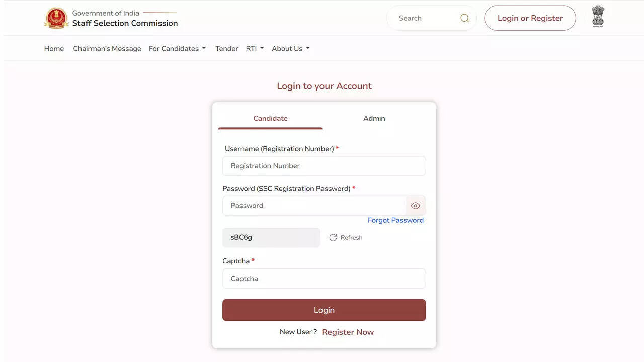Click the national emblem of India icon
644x362 pixels.
(x=598, y=17)
